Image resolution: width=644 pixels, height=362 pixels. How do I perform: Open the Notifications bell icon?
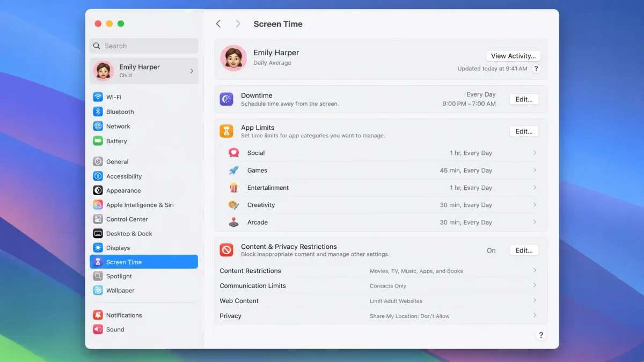(98, 315)
